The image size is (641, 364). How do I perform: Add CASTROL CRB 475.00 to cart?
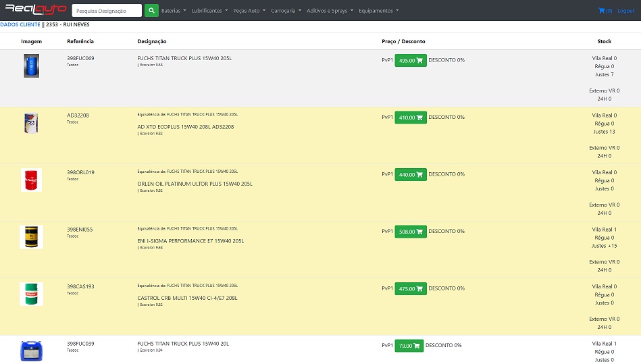click(411, 289)
